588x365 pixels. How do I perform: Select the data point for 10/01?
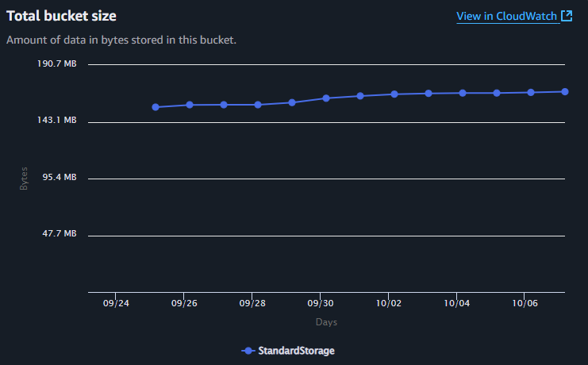coord(360,96)
